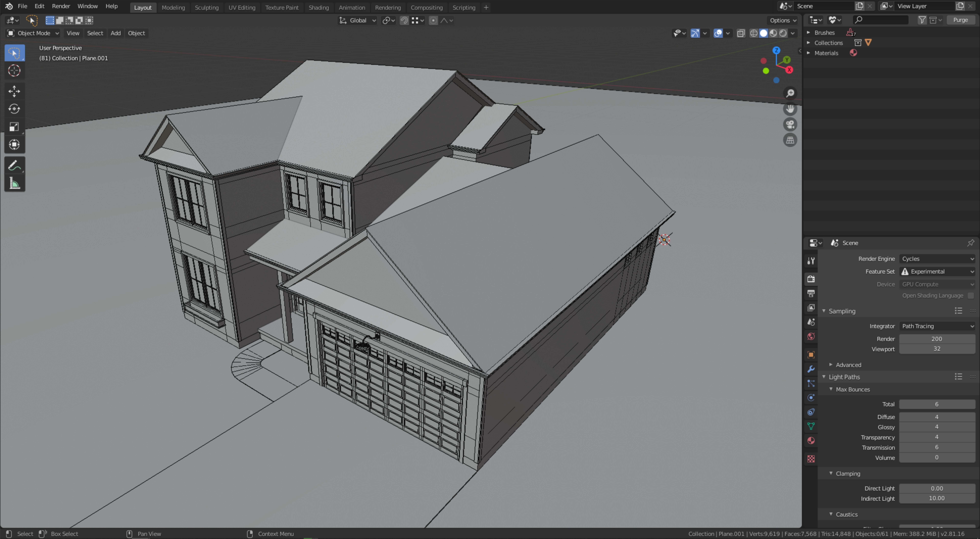Open the Object Mode dropdown
Screen dimensions: 980x539
[33, 33]
